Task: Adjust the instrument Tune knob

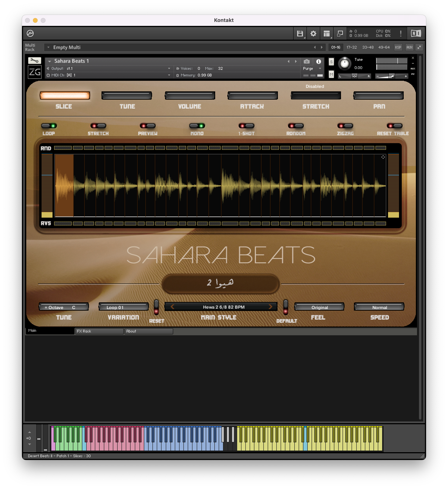Action: (x=345, y=64)
